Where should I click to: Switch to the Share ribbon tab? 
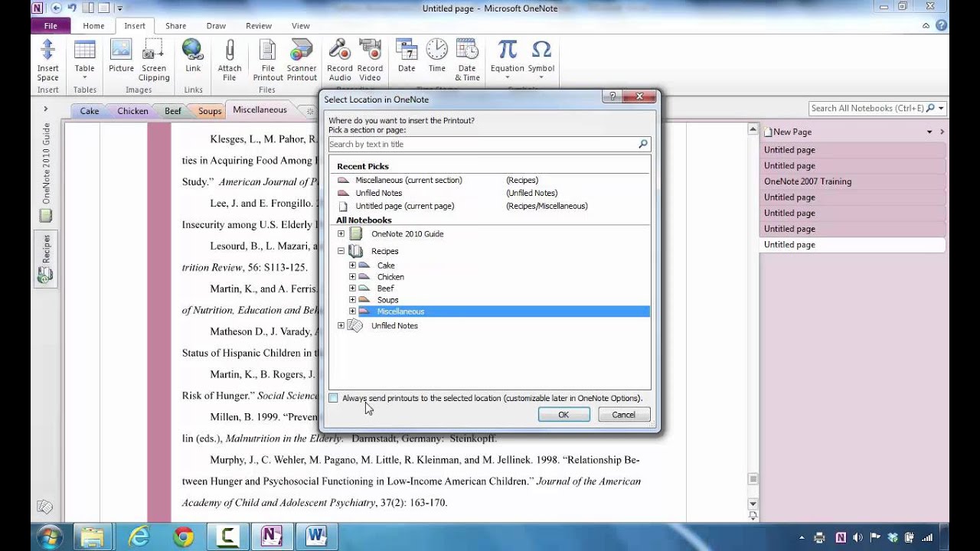pyautogui.click(x=175, y=25)
